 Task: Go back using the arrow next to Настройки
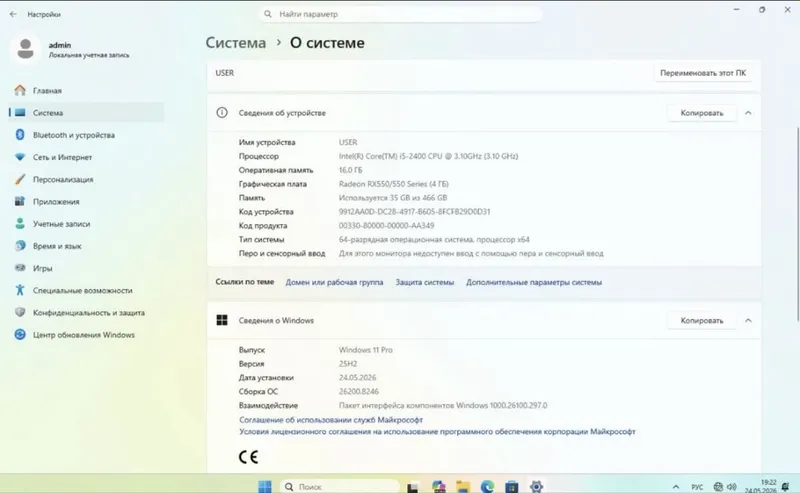click(13, 14)
